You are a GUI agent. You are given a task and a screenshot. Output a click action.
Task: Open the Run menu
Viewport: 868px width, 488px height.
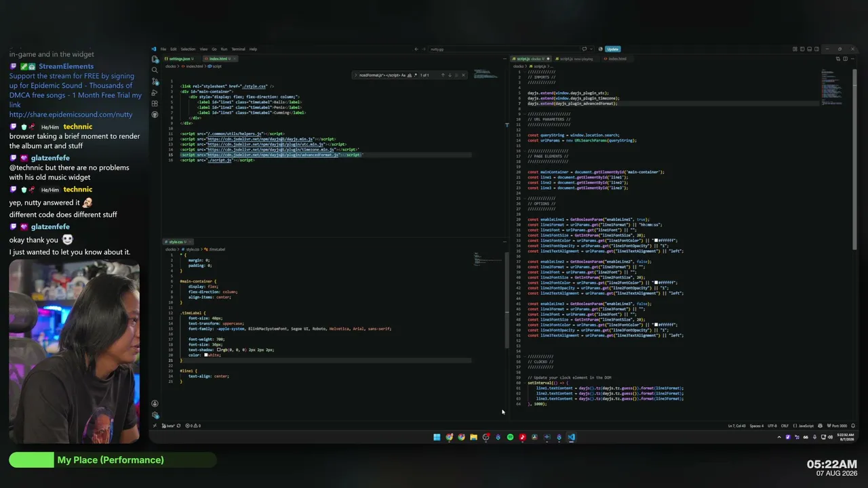pos(224,49)
